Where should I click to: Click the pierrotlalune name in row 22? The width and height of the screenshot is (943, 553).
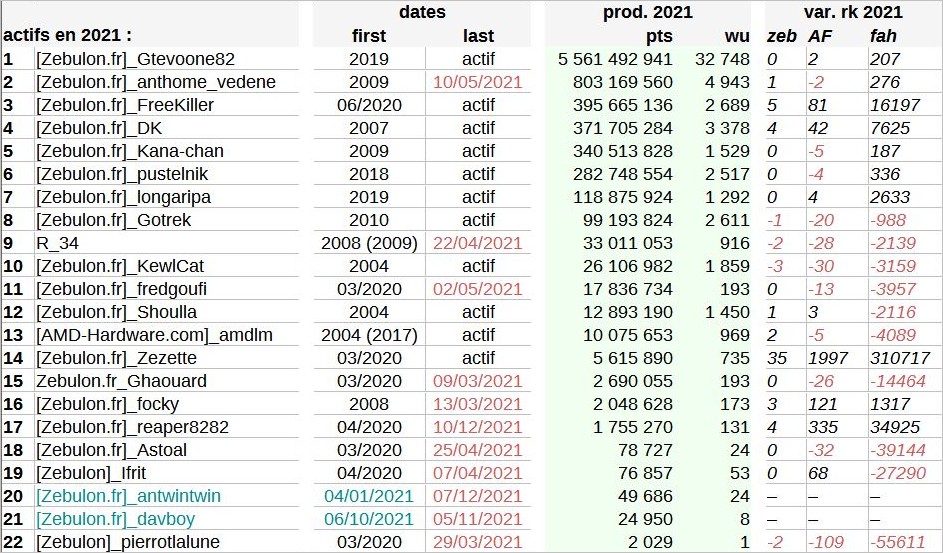[127, 542]
